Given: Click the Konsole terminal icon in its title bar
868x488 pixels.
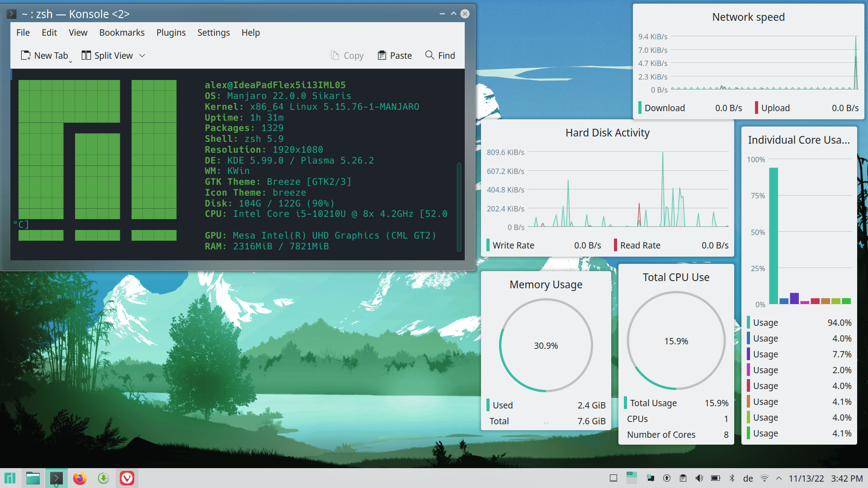Looking at the screenshot, I should coord(12,14).
